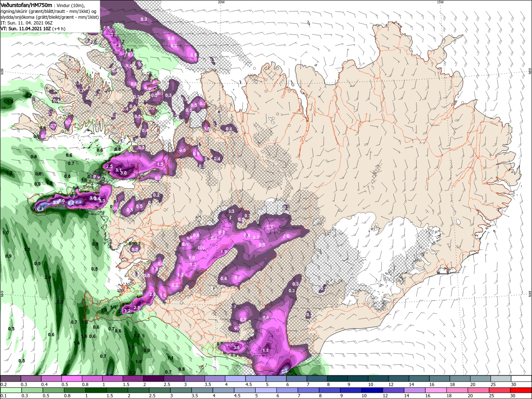Select dark teal swatch at 8 in upper legend
Viewport: 532px width, 399px height.
tap(337, 379)
